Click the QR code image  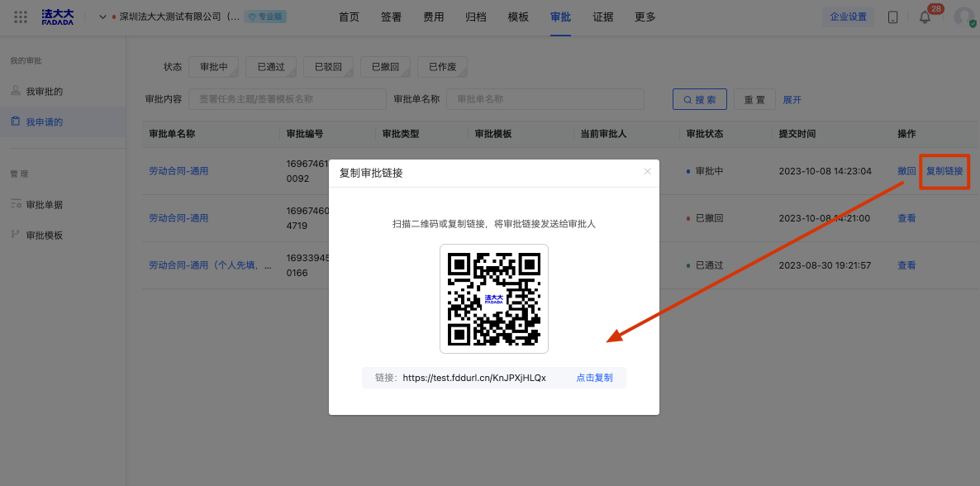tap(494, 299)
